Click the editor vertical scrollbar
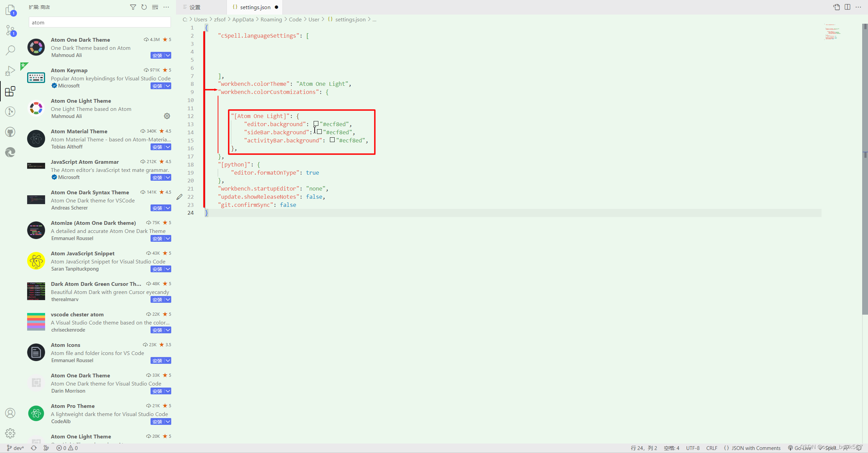Viewport: 868px width, 453px height. click(x=865, y=170)
